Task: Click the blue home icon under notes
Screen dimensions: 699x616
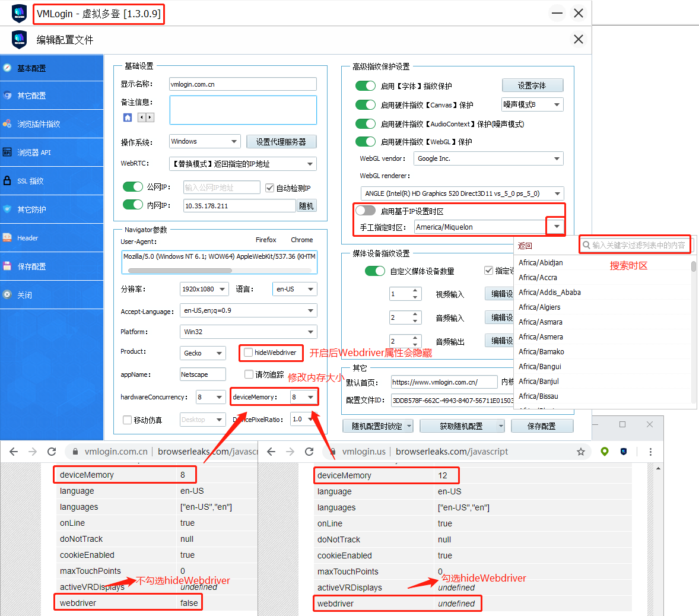Action: tap(127, 118)
